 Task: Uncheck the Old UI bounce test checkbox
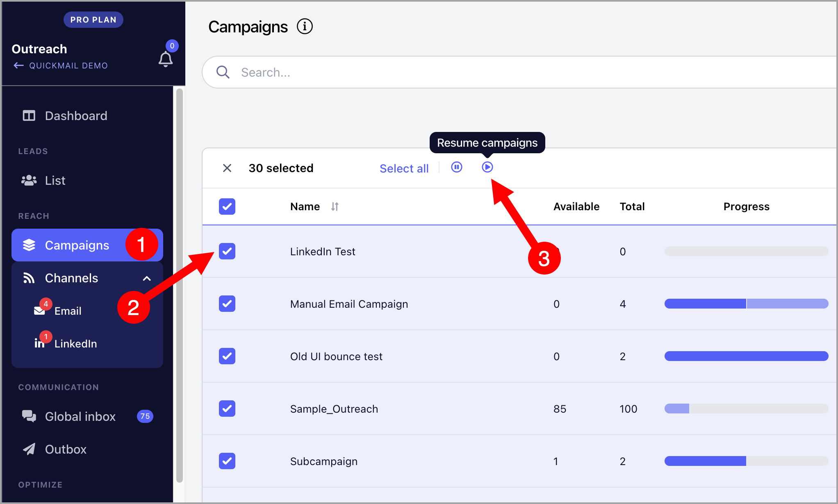[227, 356]
